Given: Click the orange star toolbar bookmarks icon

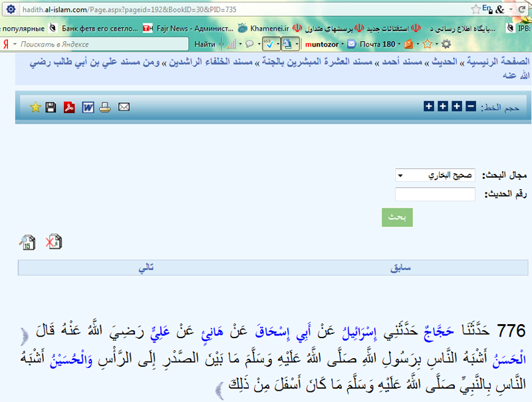Looking at the screenshot, I should click(x=428, y=44).
